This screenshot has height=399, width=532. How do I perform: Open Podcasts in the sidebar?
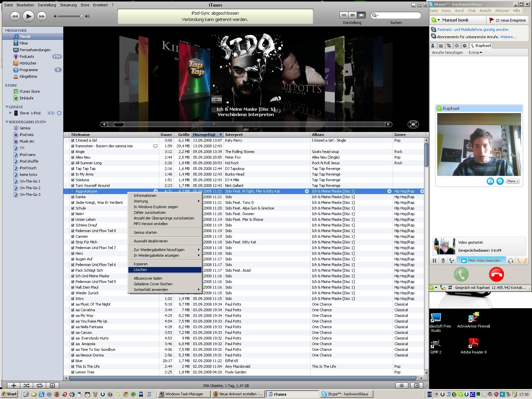pos(27,57)
